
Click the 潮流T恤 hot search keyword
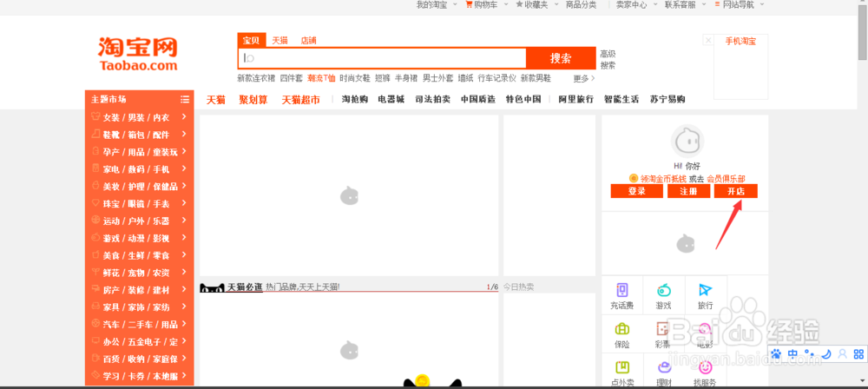tap(322, 78)
